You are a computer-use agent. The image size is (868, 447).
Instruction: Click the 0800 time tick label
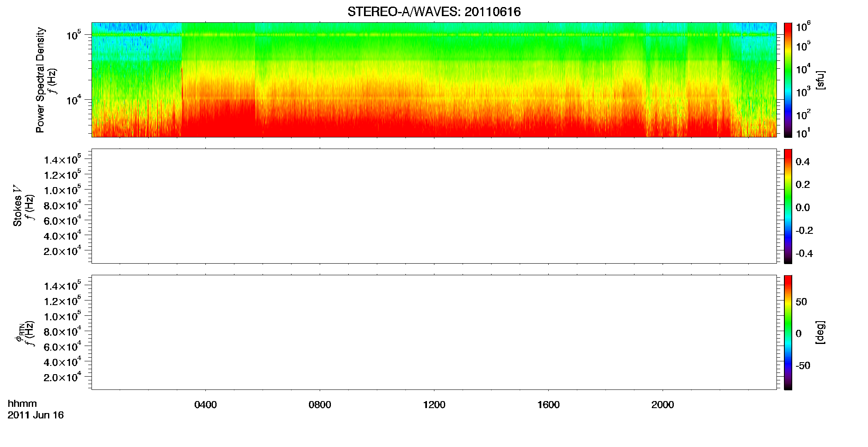[x=320, y=405]
